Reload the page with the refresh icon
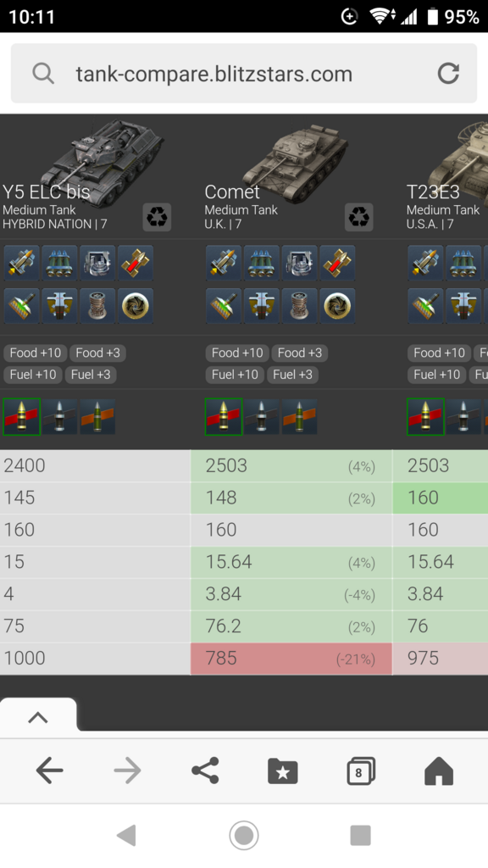This screenshot has height=868, width=488. 448,73
